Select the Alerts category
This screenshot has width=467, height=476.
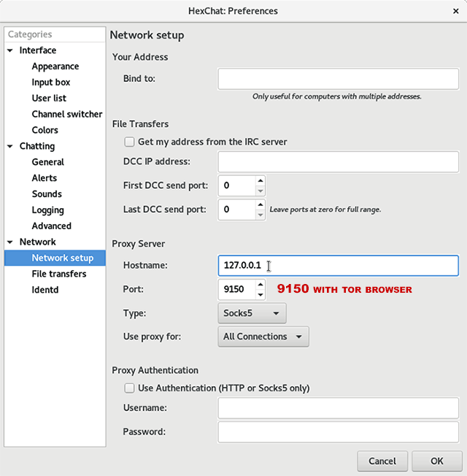[45, 178]
